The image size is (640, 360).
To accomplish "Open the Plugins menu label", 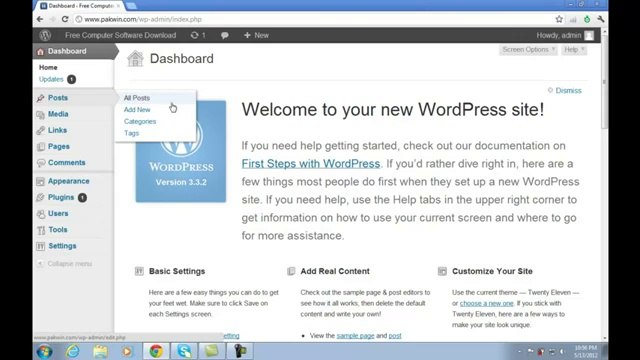I will 61,198.
